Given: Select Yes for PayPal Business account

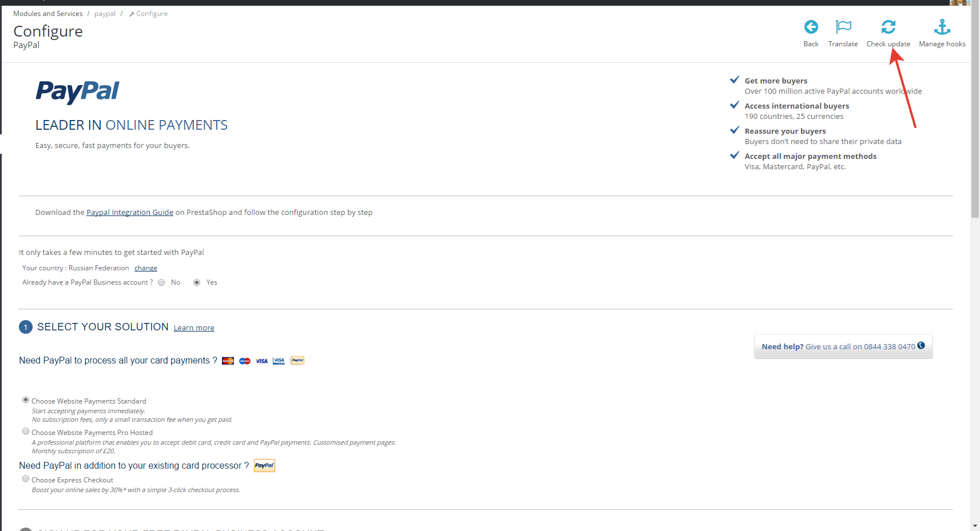Looking at the screenshot, I should click(197, 282).
